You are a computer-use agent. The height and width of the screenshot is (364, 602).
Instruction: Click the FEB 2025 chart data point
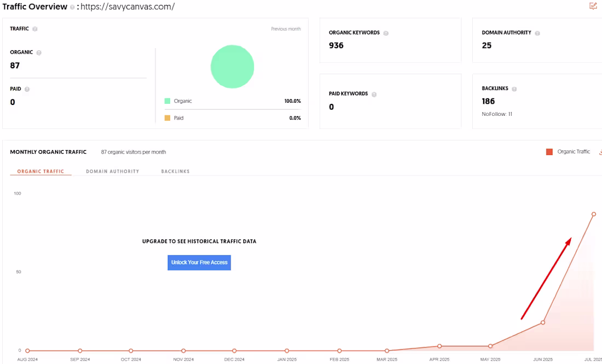[339, 350]
